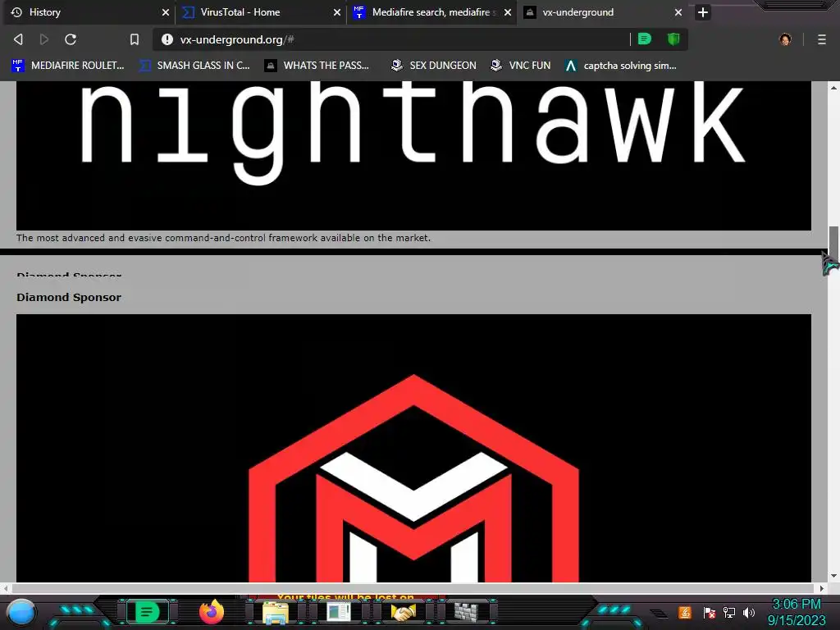Open a new browser tab
This screenshot has height=630, width=840.
click(x=703, y=12)
